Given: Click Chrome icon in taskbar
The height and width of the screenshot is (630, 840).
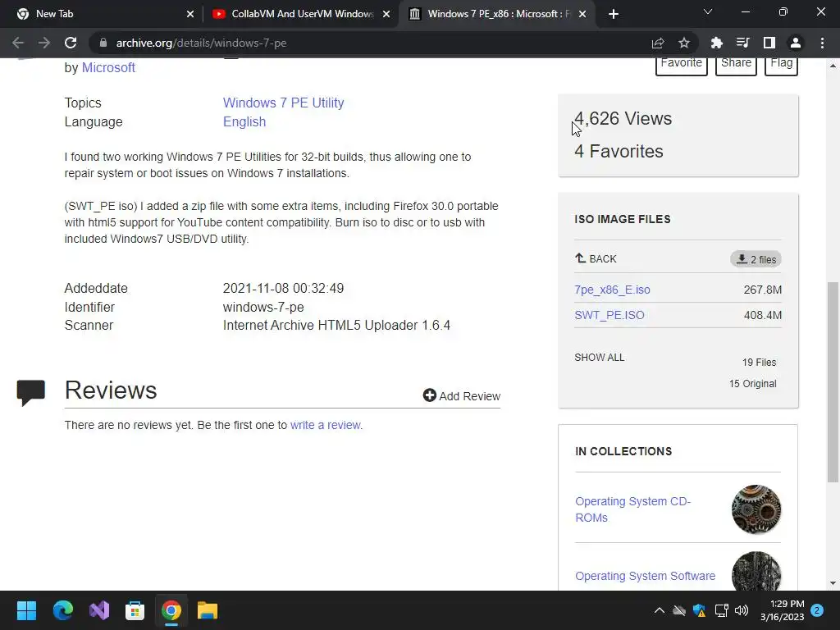Looking at the screenshot, I should pos(171,610).
